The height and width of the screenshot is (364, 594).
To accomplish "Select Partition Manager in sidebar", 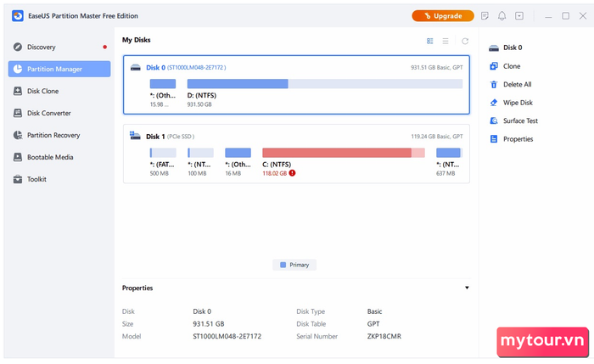I will [59, 69].
